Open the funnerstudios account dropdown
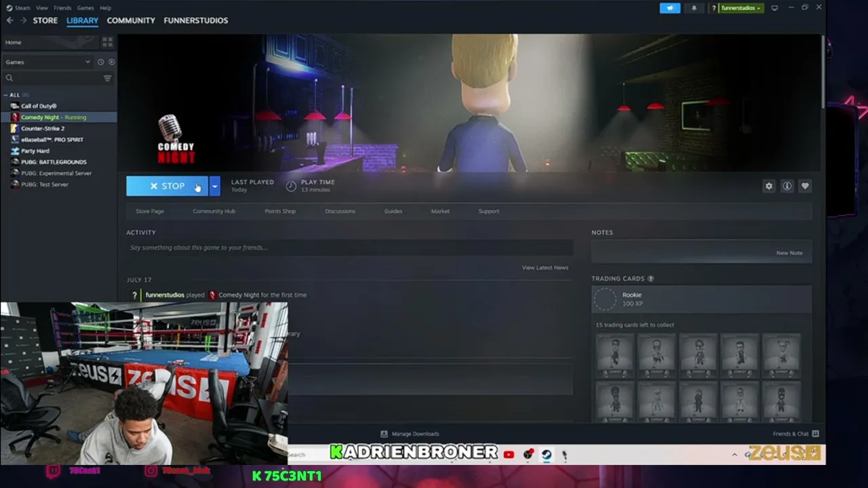The width and height of the screenshot is (868, 488). [x=741, y=8]
